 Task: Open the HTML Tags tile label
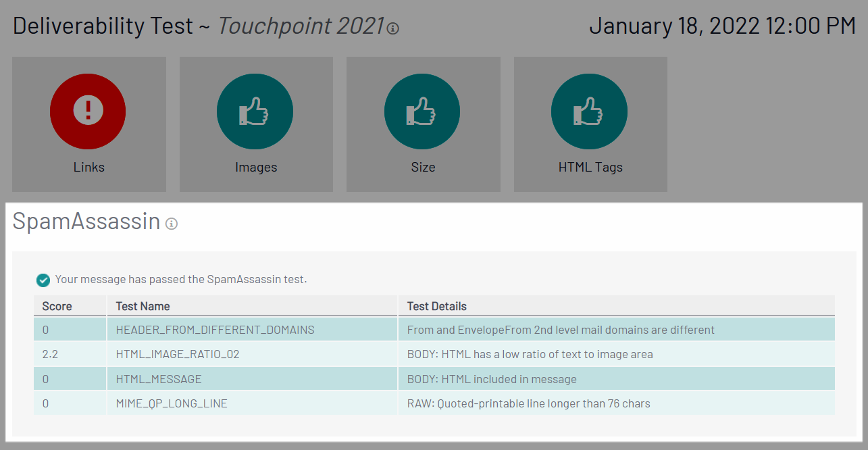tap(590, 167)
